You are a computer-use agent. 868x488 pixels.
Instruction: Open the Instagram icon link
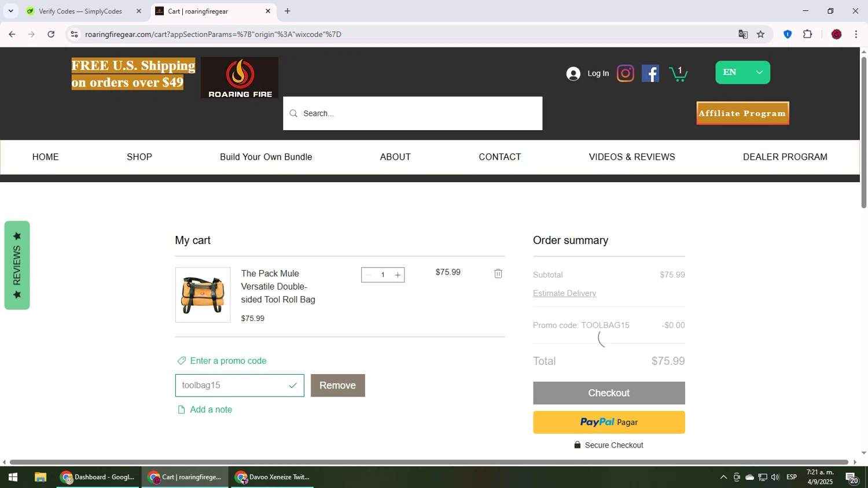coord(626,73)
